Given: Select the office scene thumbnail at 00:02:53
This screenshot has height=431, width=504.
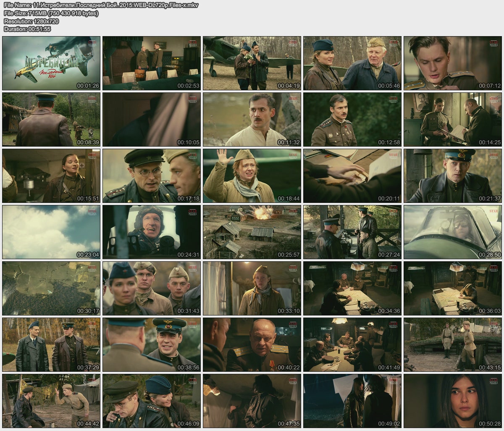Looking at the screenshot, I should tap(152, 63).
